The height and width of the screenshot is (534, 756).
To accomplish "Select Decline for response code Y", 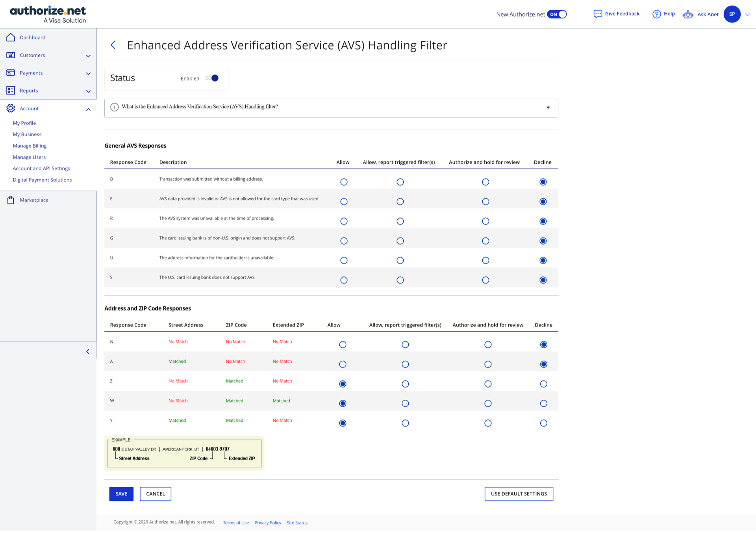I will tap(543, 423).
